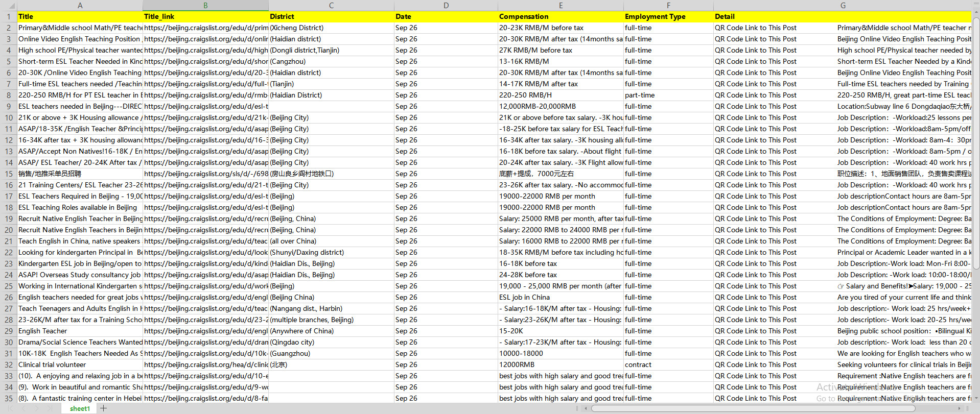
Task: Select column F header
Action: coord(668,5)
